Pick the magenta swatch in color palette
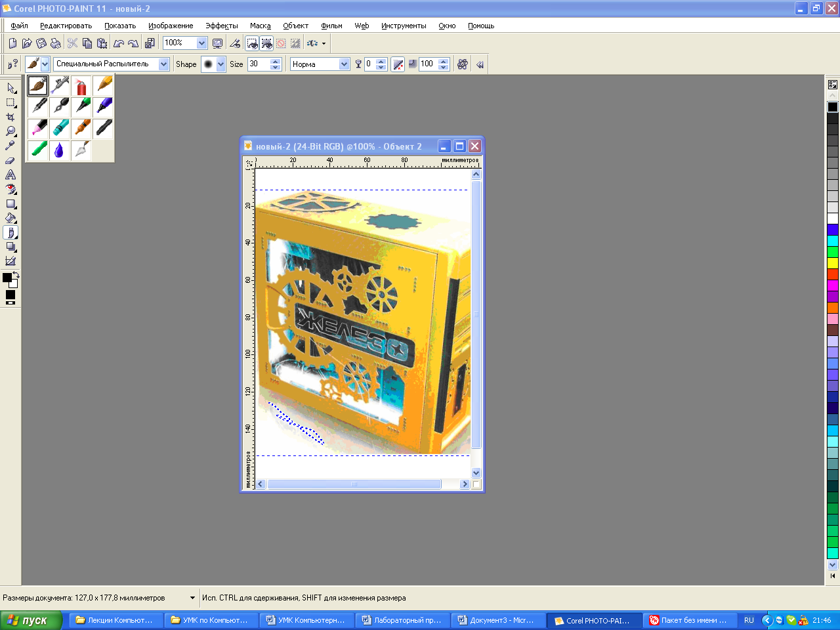 tap(833, 285)
